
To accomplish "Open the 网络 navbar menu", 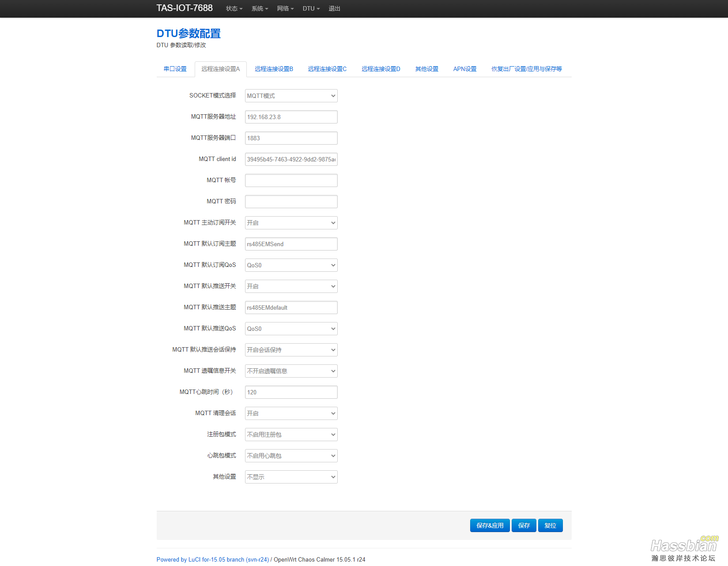I will (285, 8).
